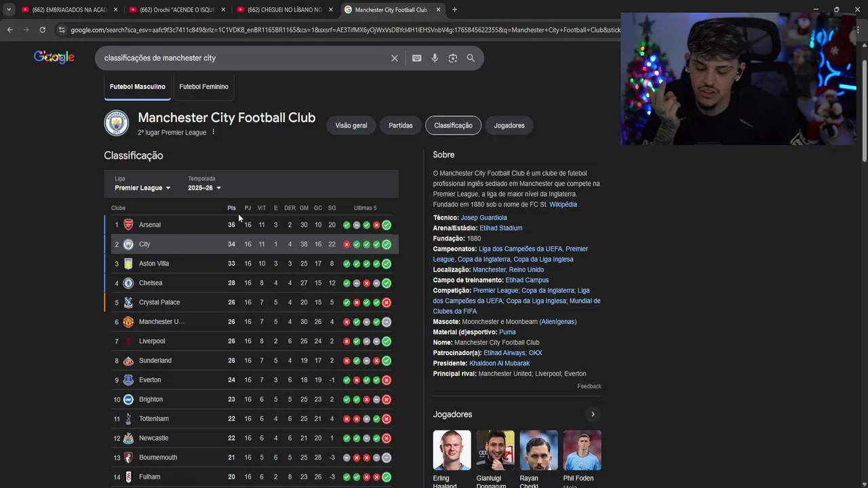Open the on-screen keyboard input tool
868x488 pixels.
tap(417, 58)
